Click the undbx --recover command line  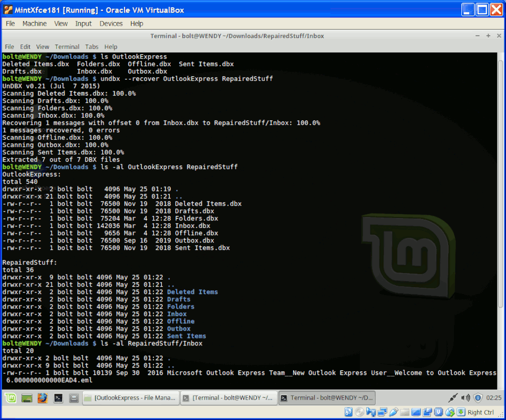click(x=187, y=79)
